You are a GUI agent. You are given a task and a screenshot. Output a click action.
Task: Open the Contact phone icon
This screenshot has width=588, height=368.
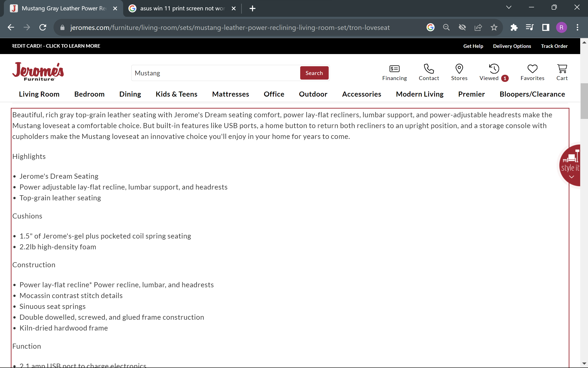coord(429,72)
